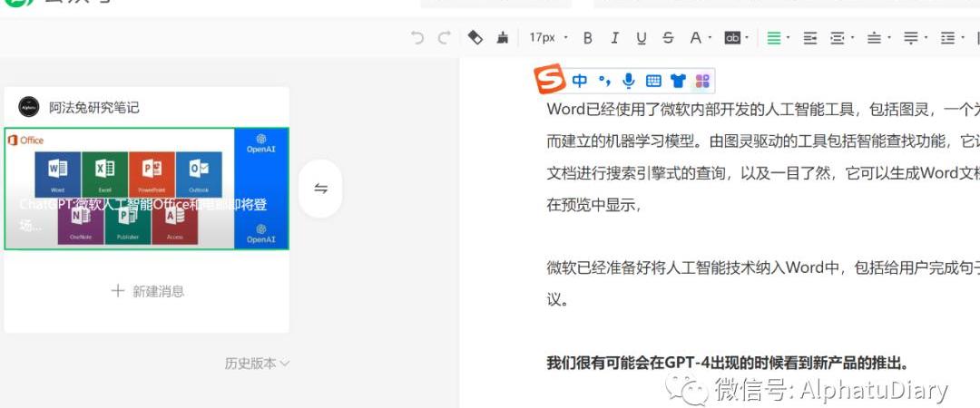The height and width of the screenshot is (408, 980).
Task: Open the green text alignment dropdown arrow
Action: coord(788,38)
